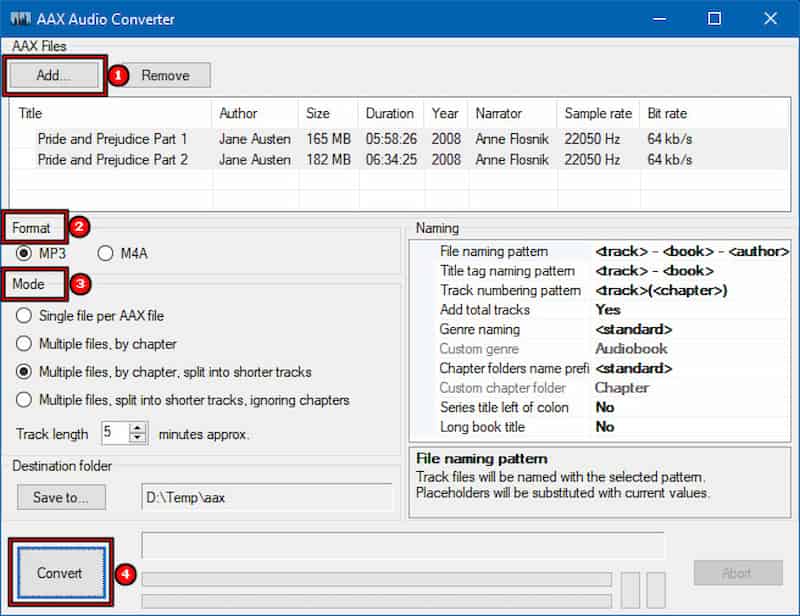
Task: Sort list by Author column header
Action: click(x=255, y=113)
